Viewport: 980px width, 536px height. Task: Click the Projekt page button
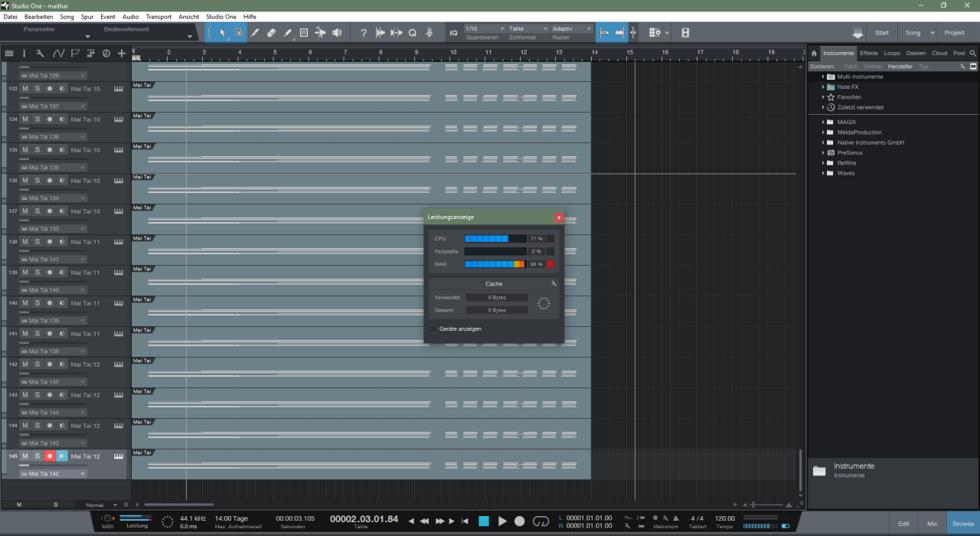point(954,33)
